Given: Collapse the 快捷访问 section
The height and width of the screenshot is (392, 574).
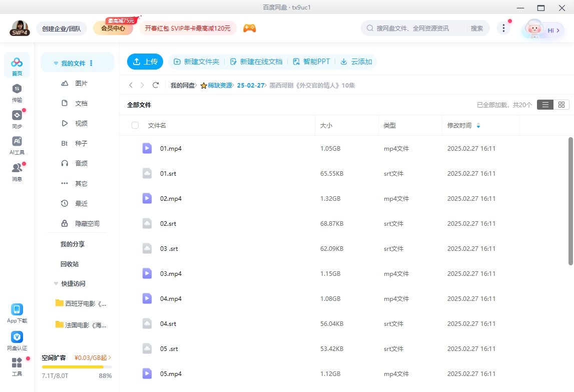Looking at the screenshot, I should (56, 283).
